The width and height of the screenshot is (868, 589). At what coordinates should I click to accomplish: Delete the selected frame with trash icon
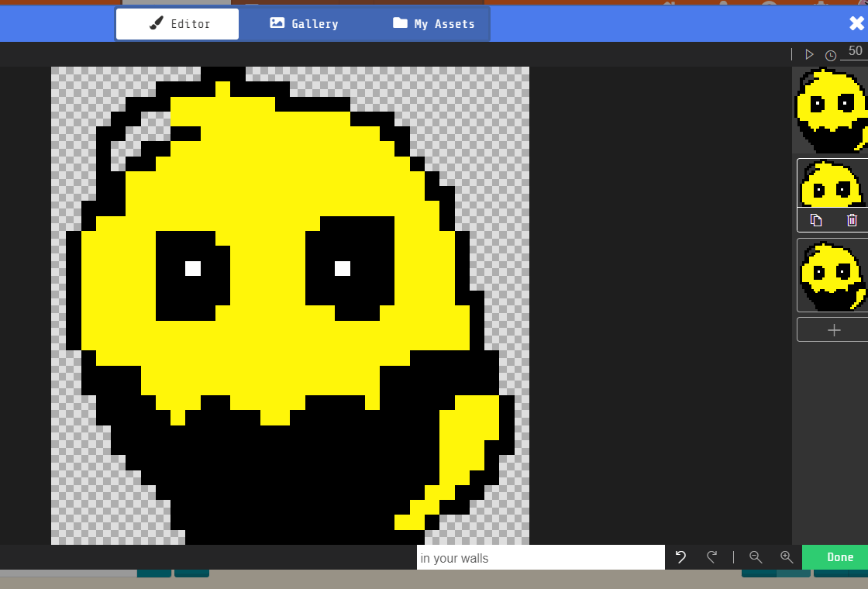coord(852,220)
